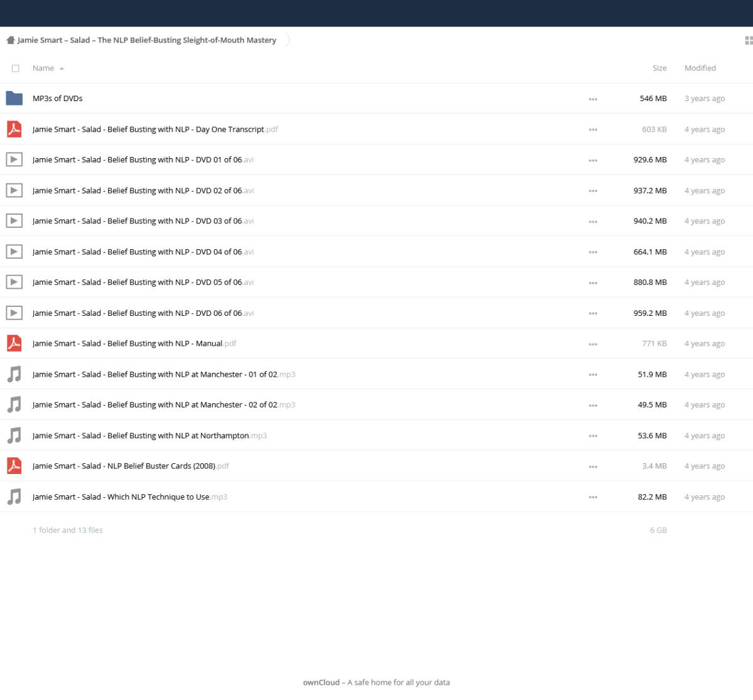Click the 546 MB size value

(x=653, y=99)
